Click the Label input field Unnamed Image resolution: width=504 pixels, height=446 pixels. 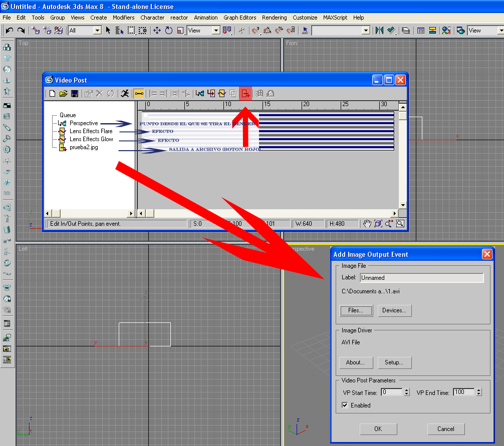422,278
